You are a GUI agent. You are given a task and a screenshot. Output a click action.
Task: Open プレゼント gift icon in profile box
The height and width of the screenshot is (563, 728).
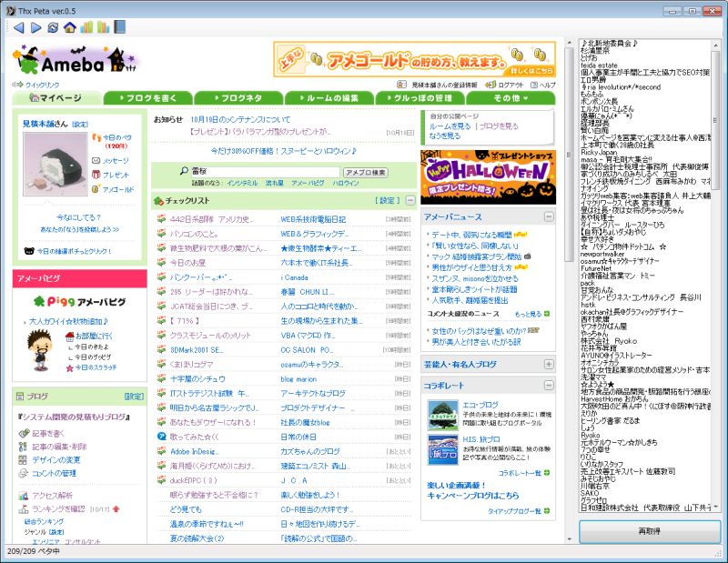(x=96, y=175)
